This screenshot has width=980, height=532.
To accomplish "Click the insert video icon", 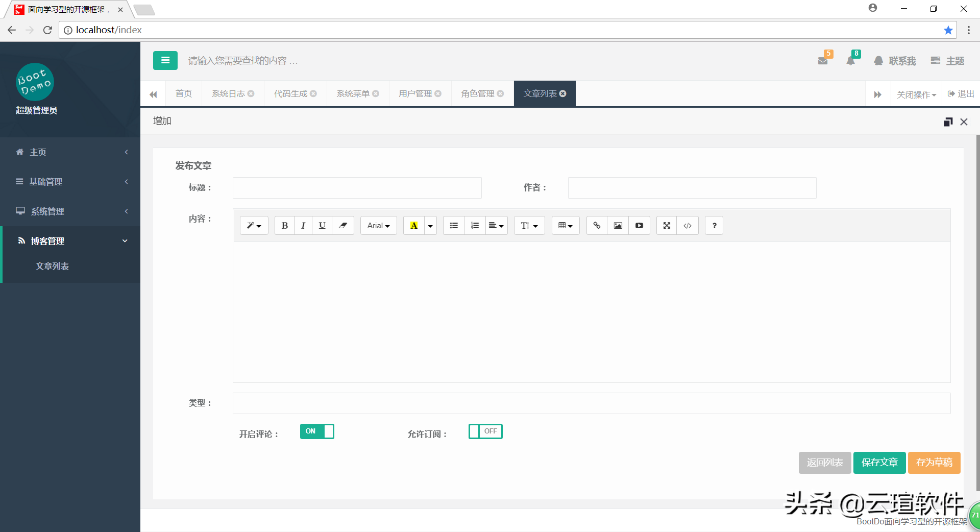I will pos(639,226).
